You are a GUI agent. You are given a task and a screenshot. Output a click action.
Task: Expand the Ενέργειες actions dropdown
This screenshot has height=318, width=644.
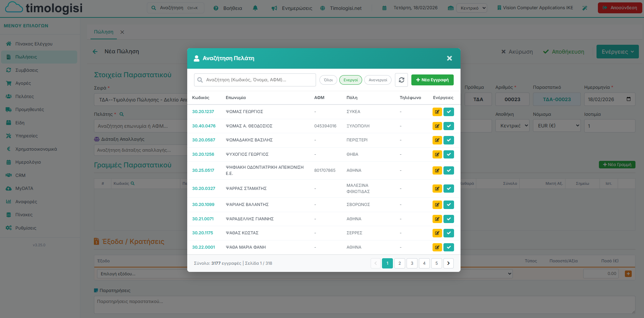pos(617,52)
